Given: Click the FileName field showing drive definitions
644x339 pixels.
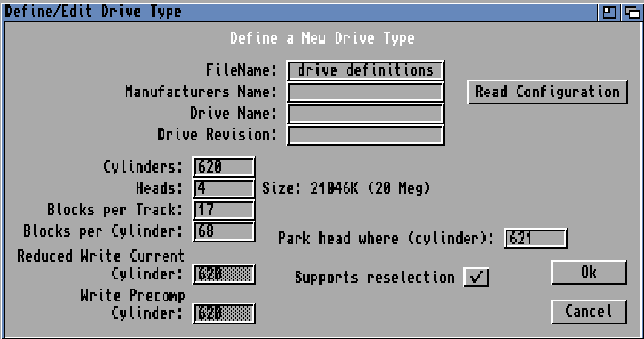Looking at the screenshot, I should [x=365, y=70].
